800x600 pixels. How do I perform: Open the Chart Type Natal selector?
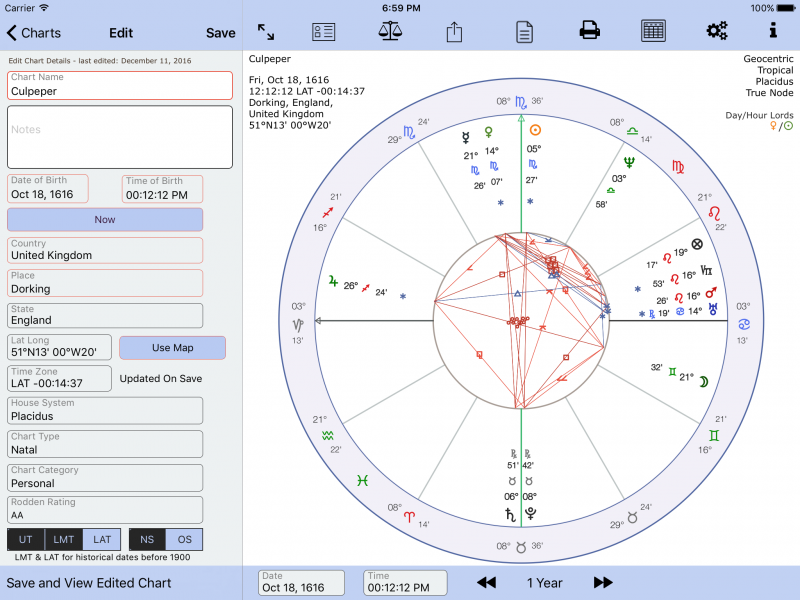tap(104, 444)
